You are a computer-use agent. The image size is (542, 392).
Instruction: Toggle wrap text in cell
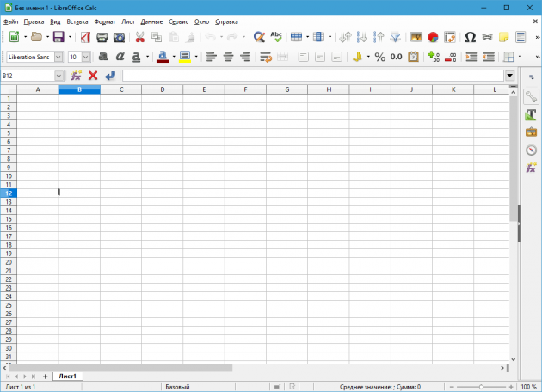[x=266, y=57]
